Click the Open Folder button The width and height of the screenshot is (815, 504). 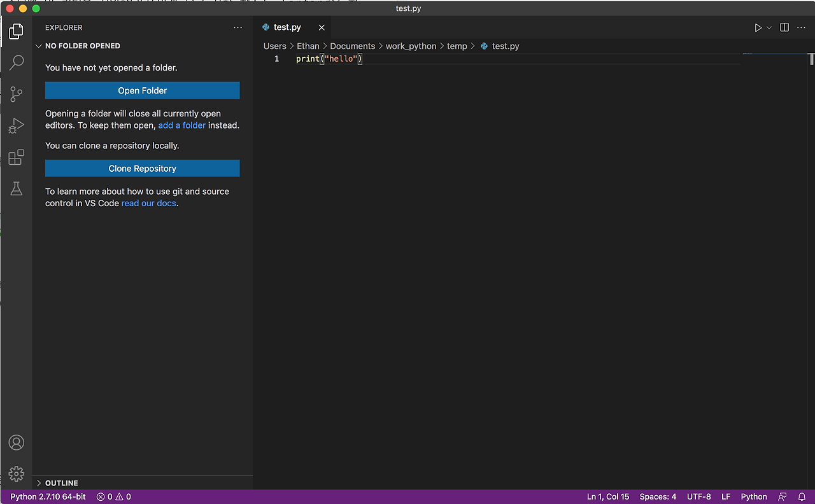(x=142, y=90)
